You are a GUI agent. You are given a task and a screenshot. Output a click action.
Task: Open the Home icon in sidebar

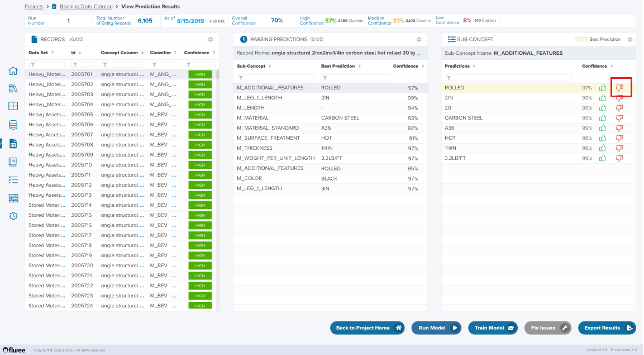(13, 71)
